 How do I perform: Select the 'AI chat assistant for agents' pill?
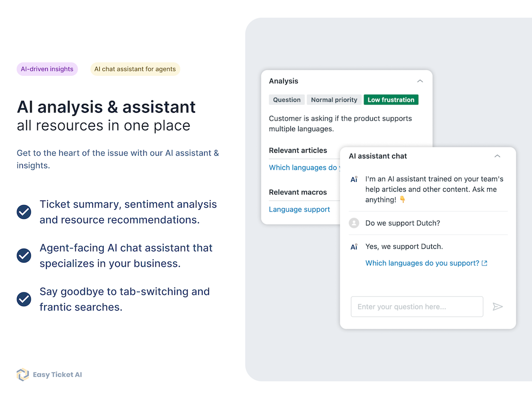coord(135,69)
